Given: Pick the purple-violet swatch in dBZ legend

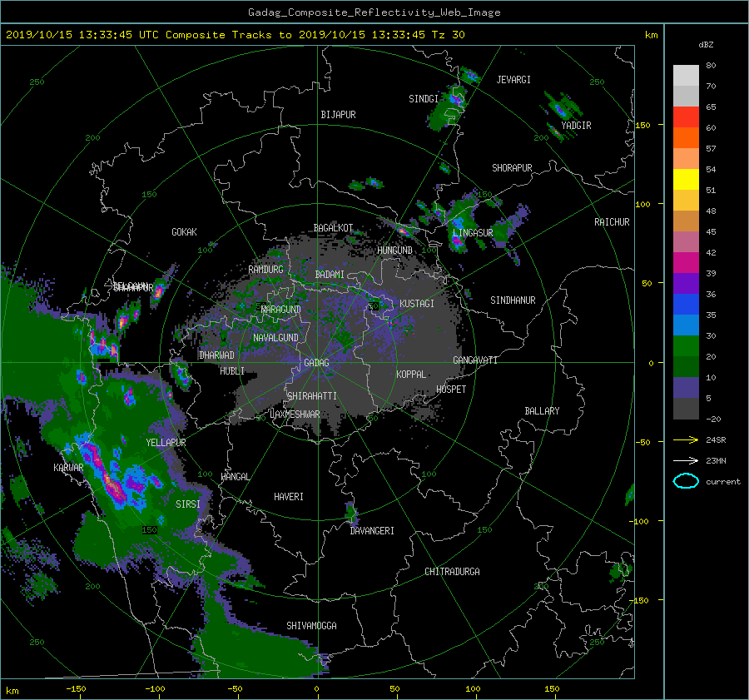Looking at the screenshot, I should point(686,284).
